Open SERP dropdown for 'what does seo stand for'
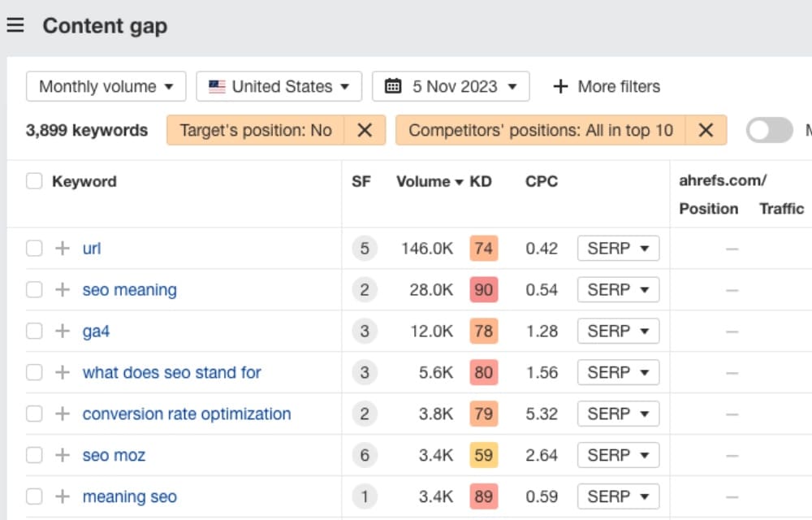The width and height of the screenshot is (812, 520). click(x=618, y=372)
